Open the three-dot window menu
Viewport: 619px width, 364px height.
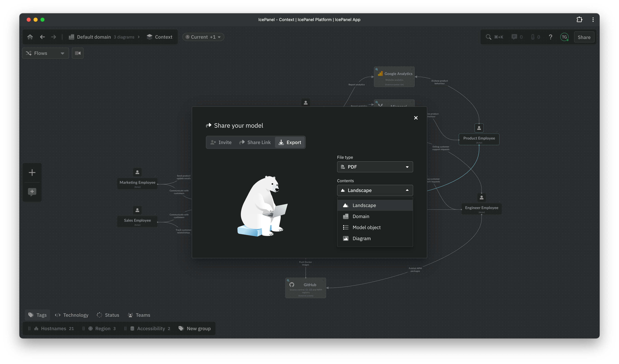pyautogui.click(x=593, y=20)
